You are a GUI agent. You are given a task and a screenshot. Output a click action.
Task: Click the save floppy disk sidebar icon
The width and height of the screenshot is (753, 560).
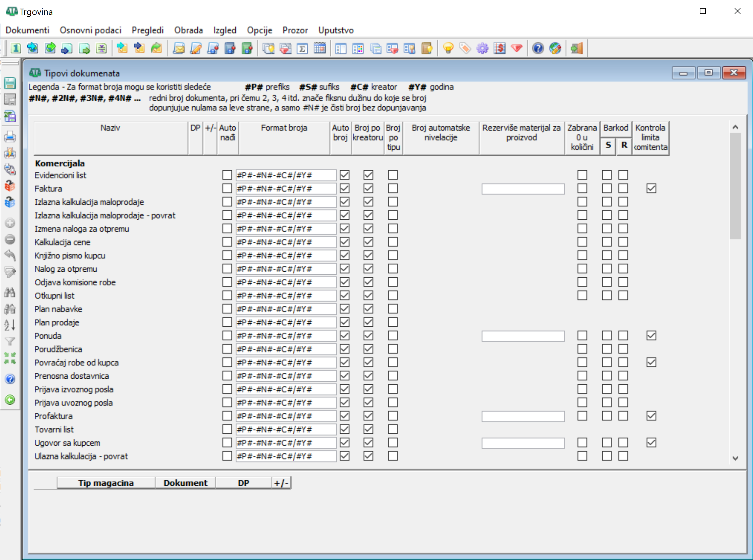(10, 83)
